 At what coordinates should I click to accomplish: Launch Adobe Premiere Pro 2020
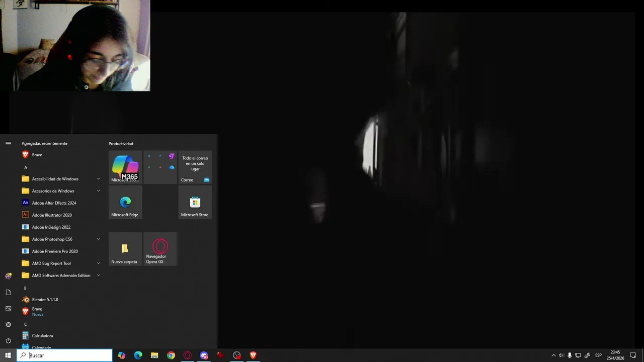pyautogui.click(x=61, y=251)
